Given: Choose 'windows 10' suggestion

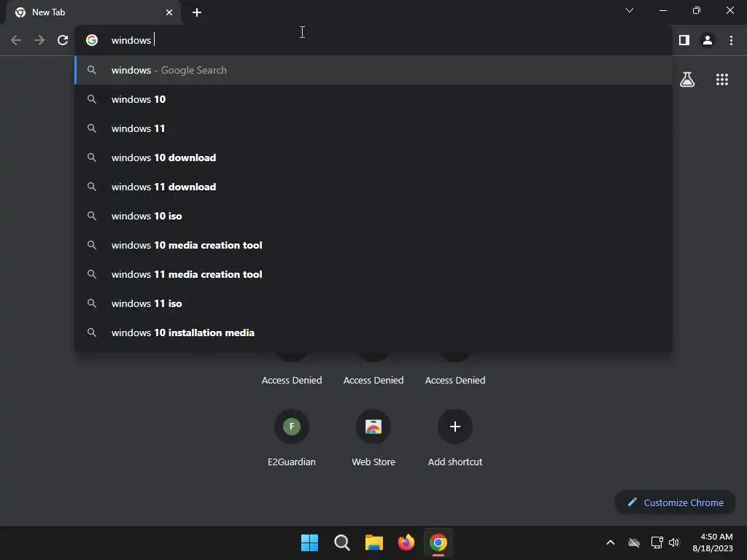Looking at the screenshot, I should coord(373,99).
